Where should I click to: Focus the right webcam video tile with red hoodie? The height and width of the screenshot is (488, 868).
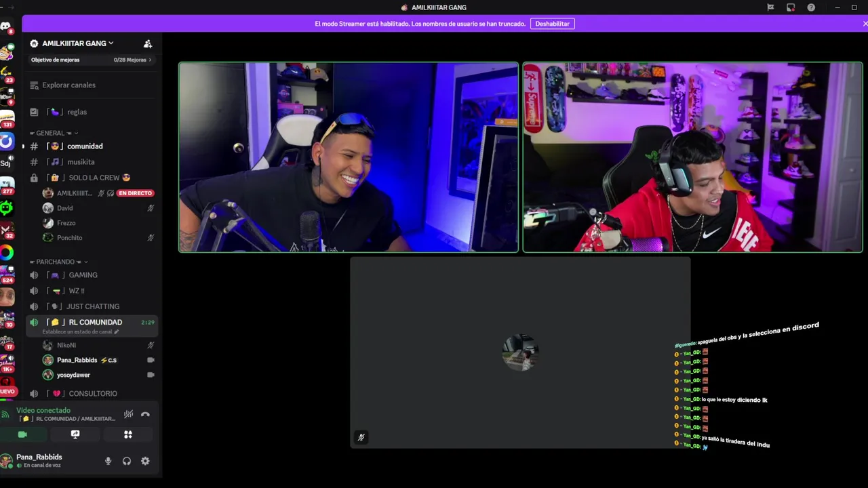pyautogui.click(x=692, y=157)
